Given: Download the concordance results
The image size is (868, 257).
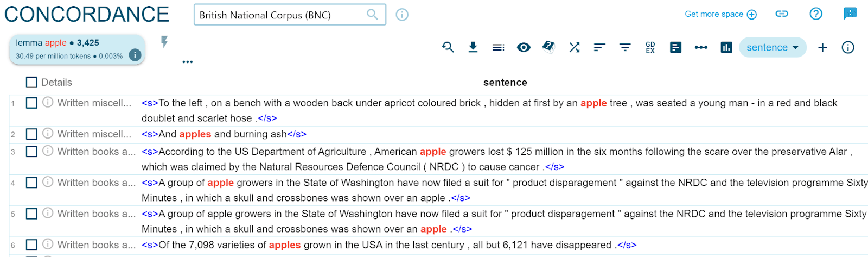Looking at the screenshot, I should tap(473, 47).
